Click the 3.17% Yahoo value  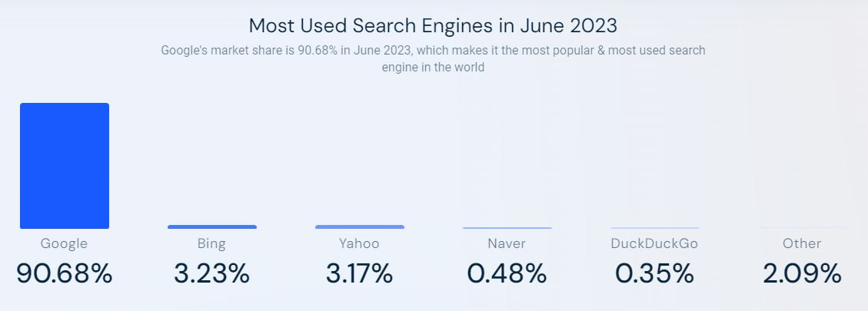(359, 273)
